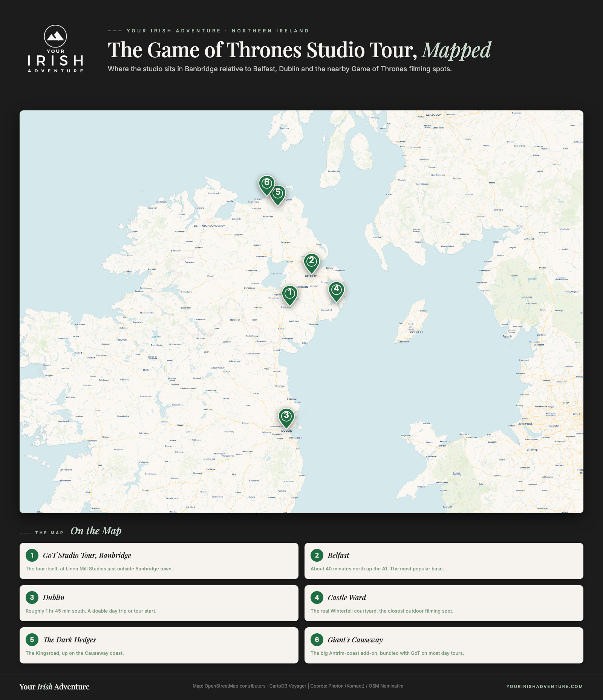
Task: Click the number 4 badge beside Castle Ward
Action: pos(317,597)
